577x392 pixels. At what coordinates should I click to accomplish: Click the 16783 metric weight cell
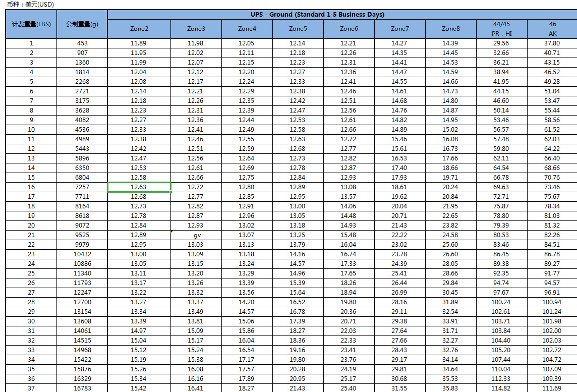[x=82, y=388]
